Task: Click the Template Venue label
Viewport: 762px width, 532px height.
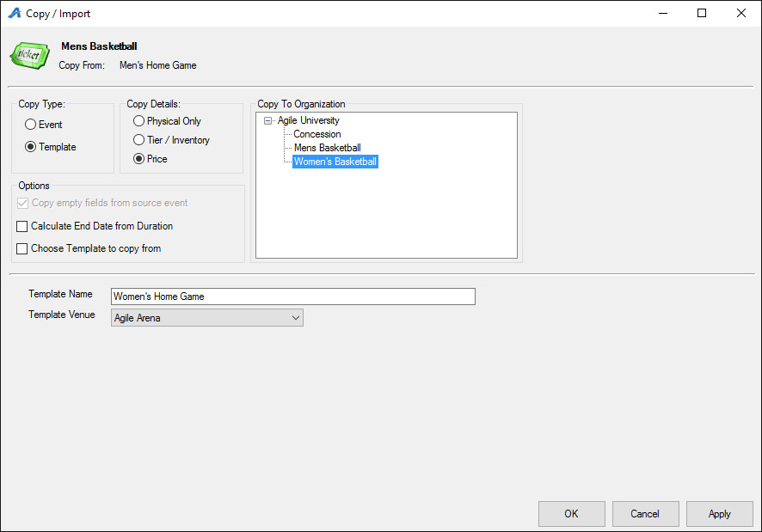Action: click(62, 315)
